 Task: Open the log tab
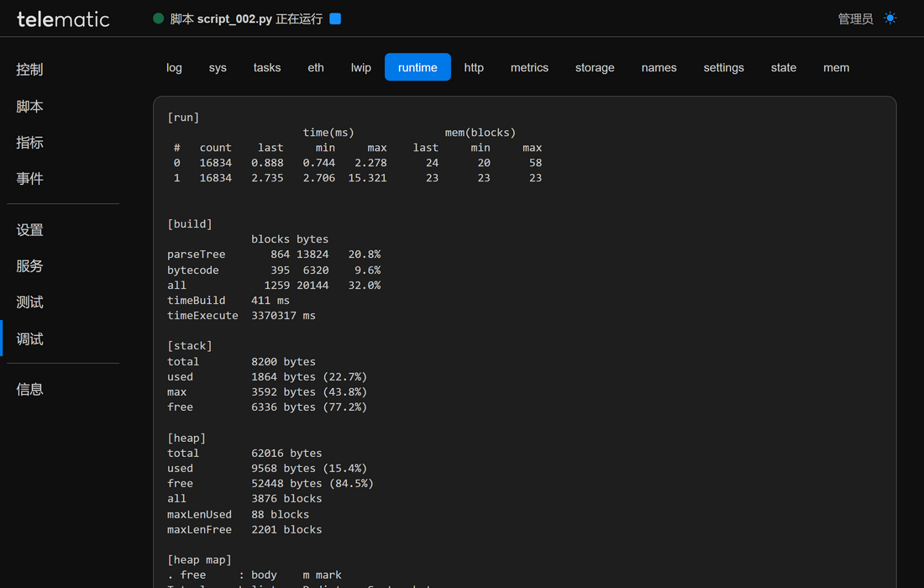(174, 67)
